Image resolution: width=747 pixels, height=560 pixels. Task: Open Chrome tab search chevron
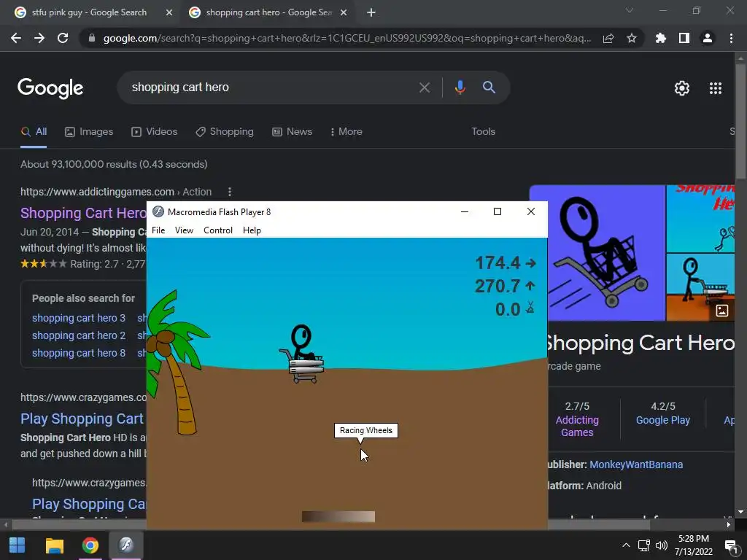click(x=630, y=10)
